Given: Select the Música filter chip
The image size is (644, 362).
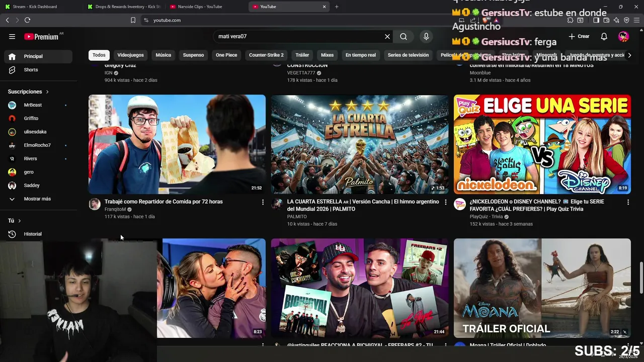Looking at the screenshot, I should coord(163,55).
